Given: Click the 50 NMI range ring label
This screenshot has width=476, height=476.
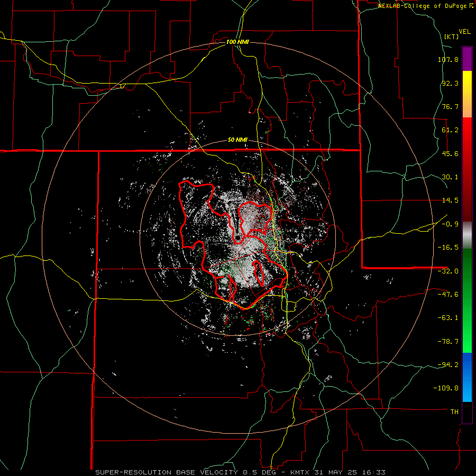Looking at the screenshot, I should coord(237,140).
